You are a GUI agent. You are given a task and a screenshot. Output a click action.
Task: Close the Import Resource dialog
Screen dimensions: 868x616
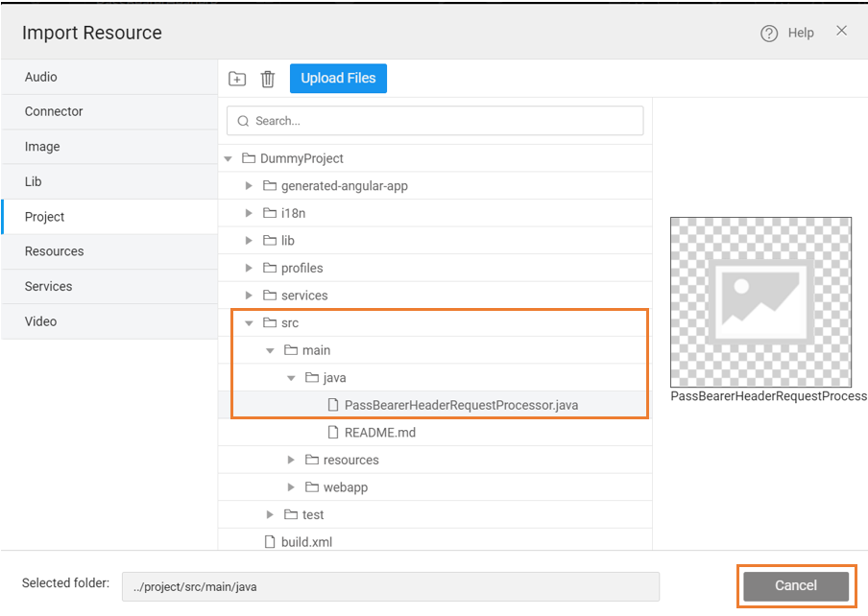841,31
